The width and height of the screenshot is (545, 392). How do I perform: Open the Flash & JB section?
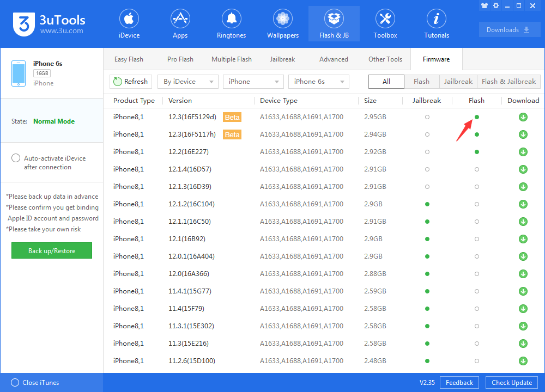tap(334, 24)
